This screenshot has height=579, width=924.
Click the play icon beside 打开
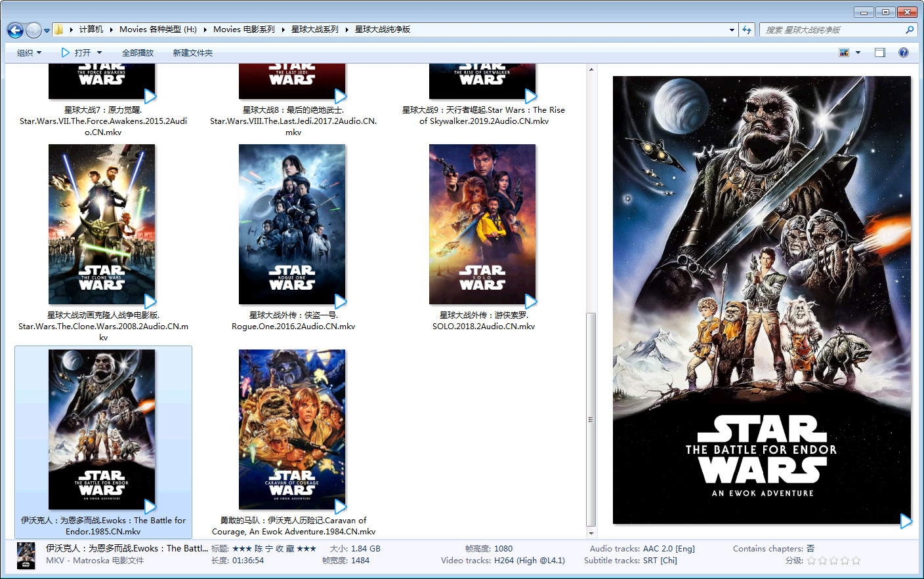tap(66, 52)
